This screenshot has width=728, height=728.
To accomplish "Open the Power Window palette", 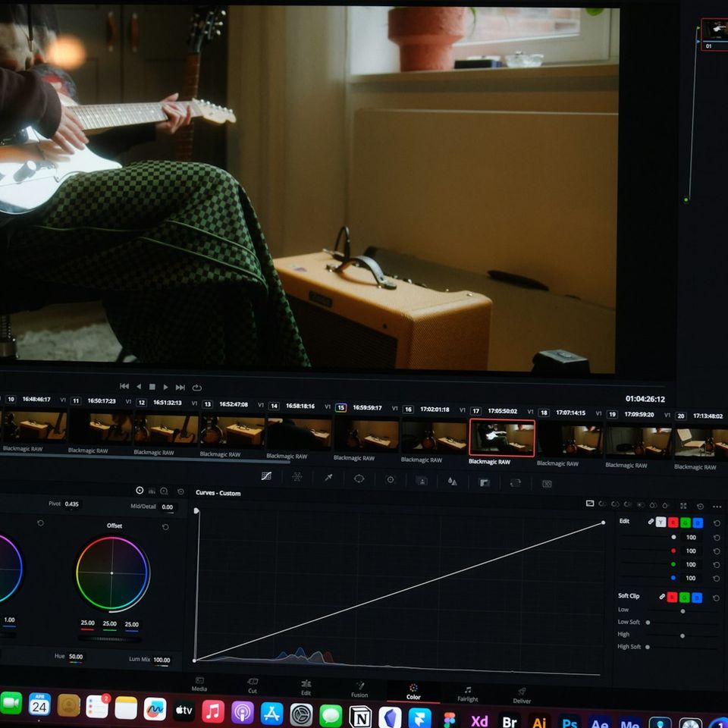I will [x=359, y=479].
